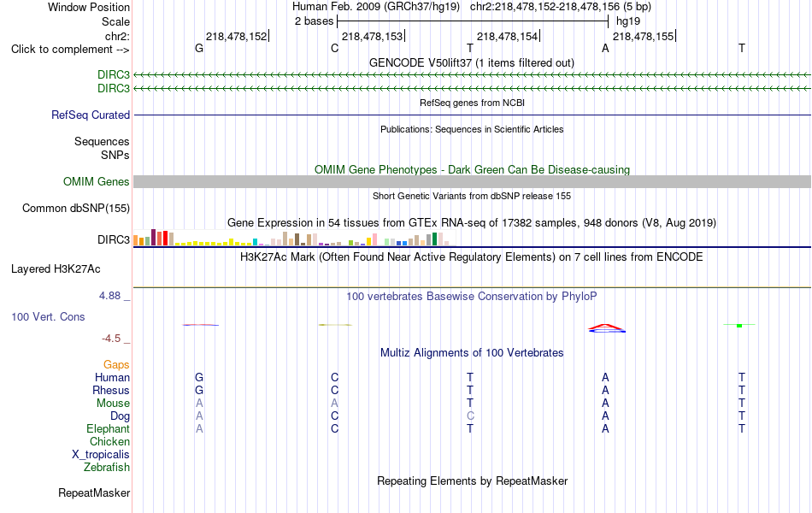Click position label 218,478,152
Image resolution: width=812 pixels, height=513 pixels.
236,36
